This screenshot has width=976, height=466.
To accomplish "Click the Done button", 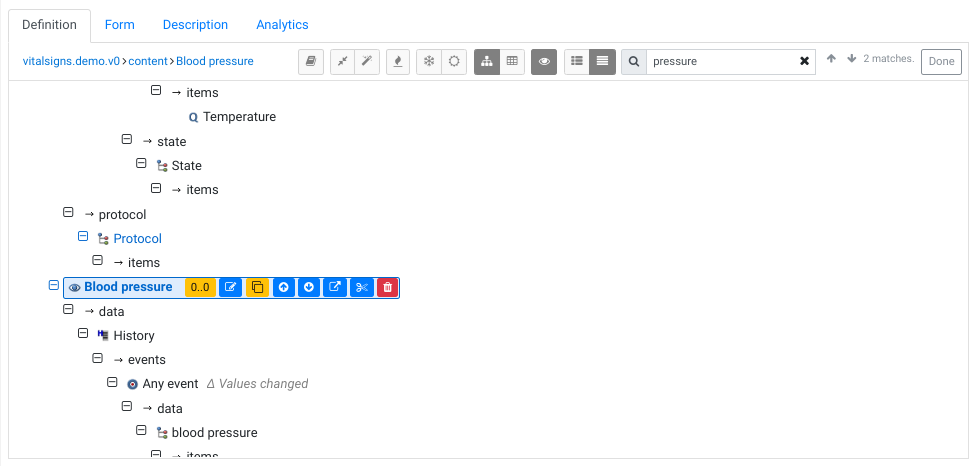I will coord(941,61).
